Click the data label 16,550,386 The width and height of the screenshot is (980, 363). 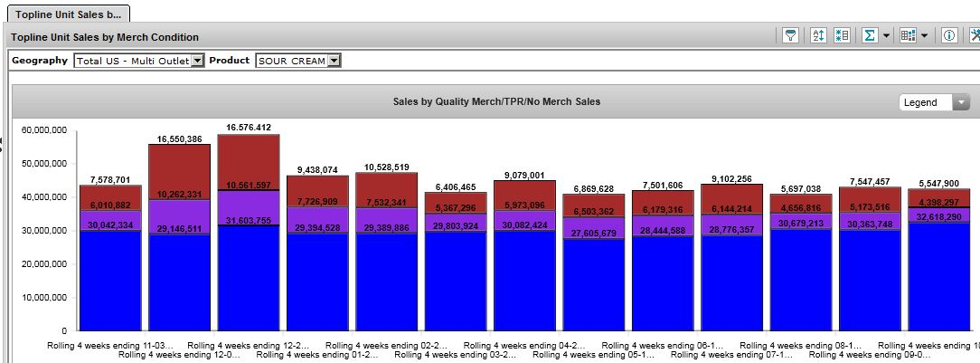[179, 139]
